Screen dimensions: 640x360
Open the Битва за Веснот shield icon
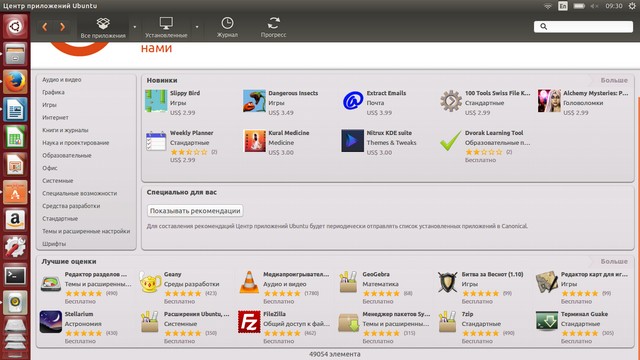(447, 282)
